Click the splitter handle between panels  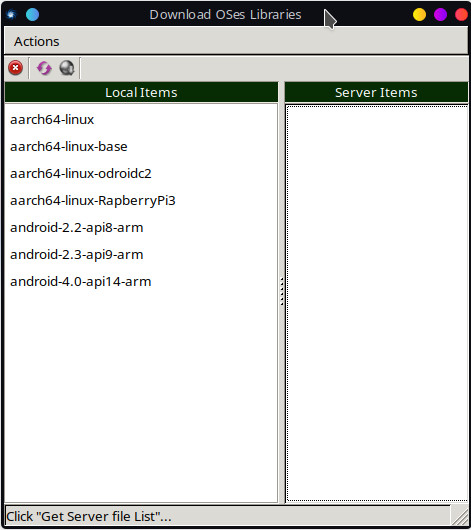[281, 292]
